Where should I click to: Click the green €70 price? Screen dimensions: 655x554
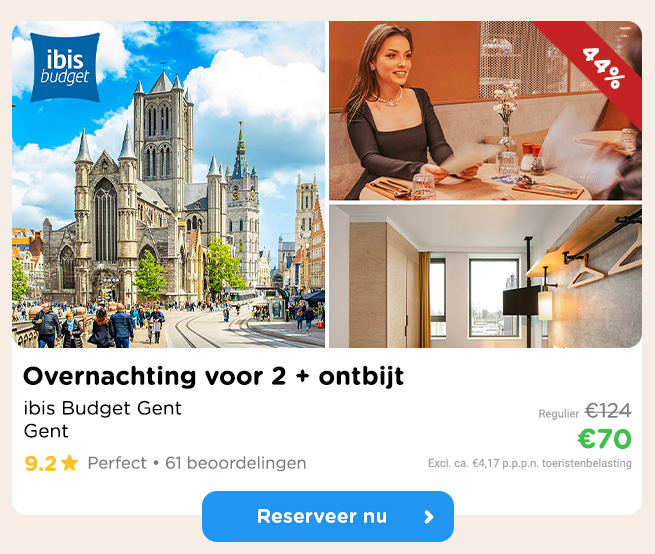pos(604,439)
